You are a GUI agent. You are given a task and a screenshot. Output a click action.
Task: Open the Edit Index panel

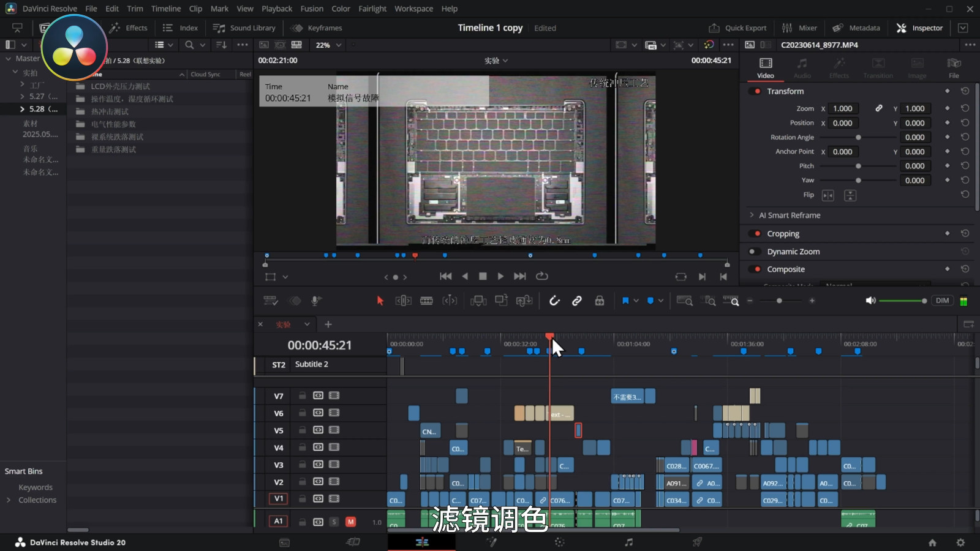[180, 28]
